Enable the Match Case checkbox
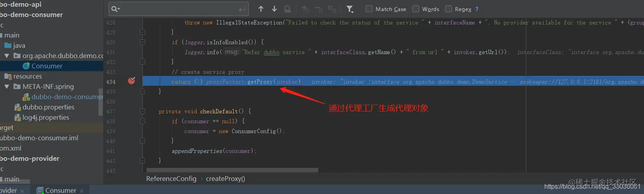The height and width of the screenshot is (194, 644). point(369,9)
